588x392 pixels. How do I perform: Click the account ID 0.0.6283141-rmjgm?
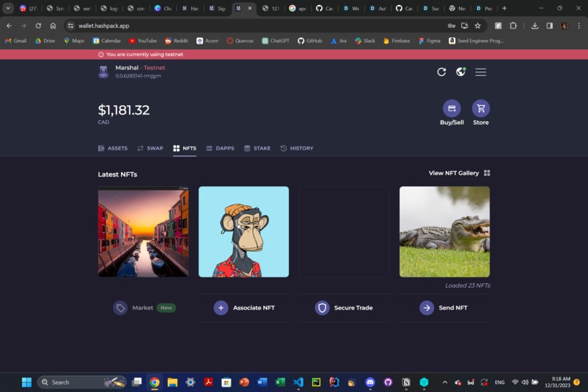(x=138, y=76)
